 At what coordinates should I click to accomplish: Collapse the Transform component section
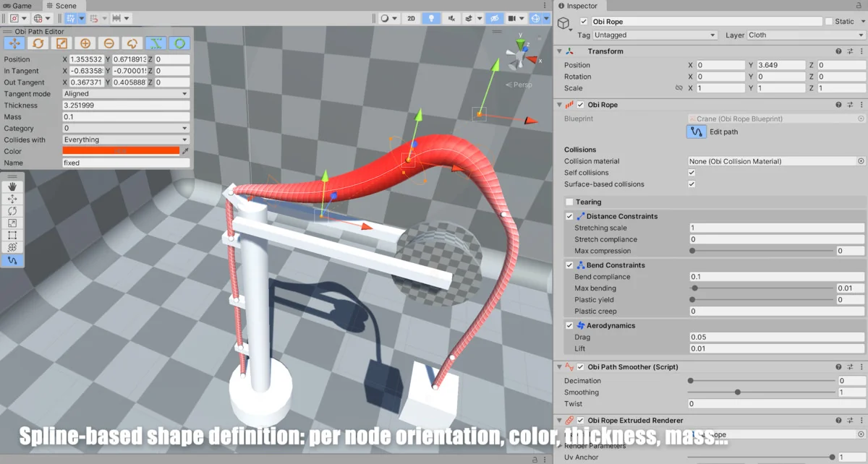(559, 51)
